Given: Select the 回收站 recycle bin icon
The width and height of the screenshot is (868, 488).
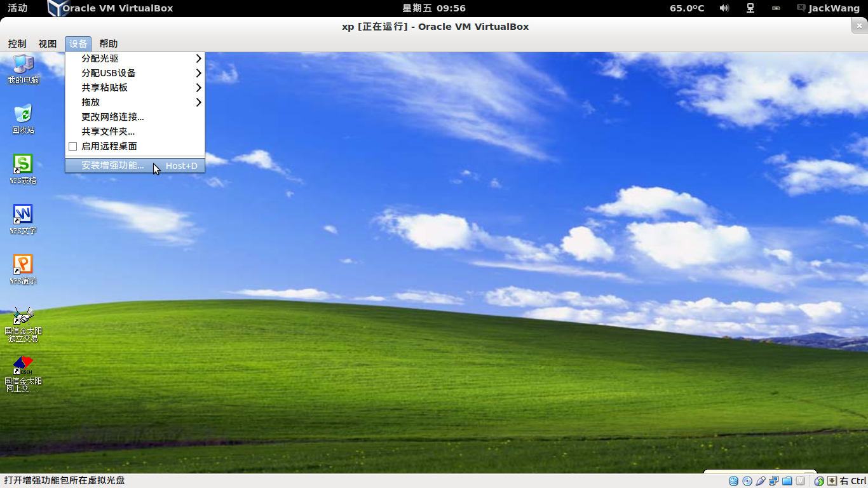Looking at the screenshot, I should [x=23, y=119].
